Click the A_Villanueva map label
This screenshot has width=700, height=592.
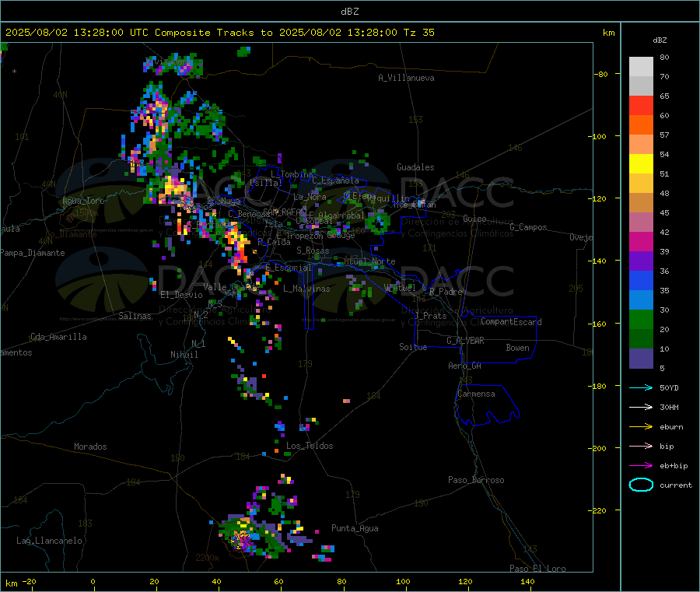pyautogui.click(x=406, y=78)
